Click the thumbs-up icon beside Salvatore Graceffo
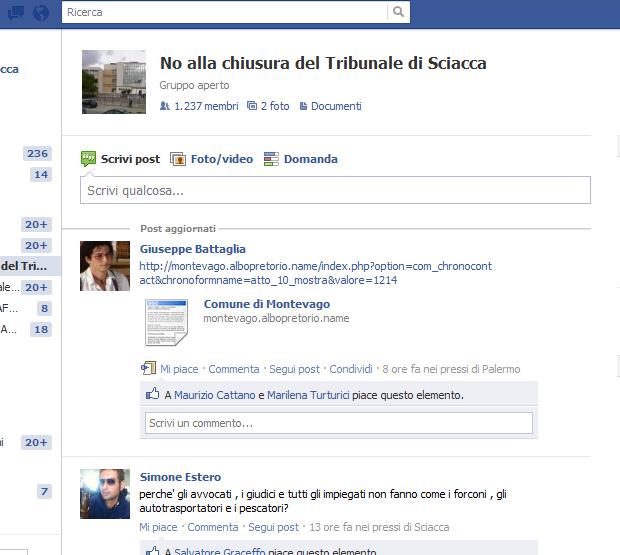Screen dimensions: 620x555 [x=153, y=550]
